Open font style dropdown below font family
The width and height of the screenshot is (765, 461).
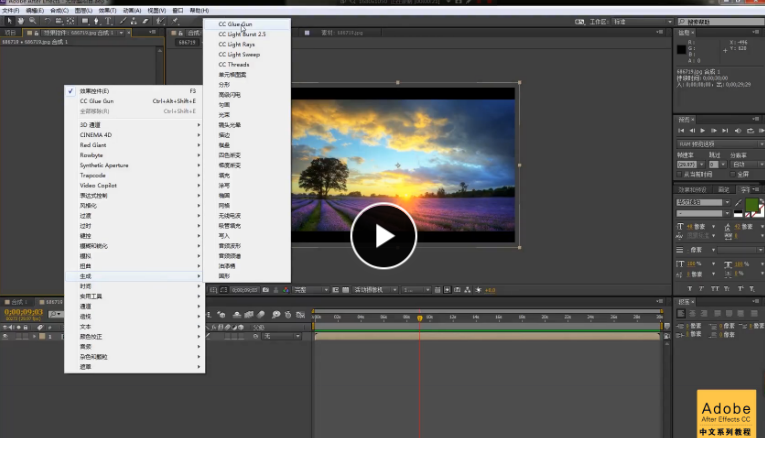703,214
